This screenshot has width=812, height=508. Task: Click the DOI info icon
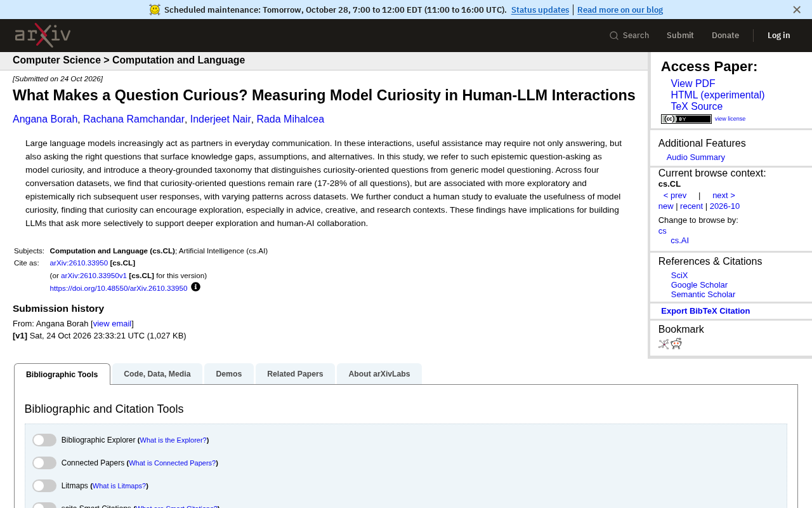click(x=195, y=287)
